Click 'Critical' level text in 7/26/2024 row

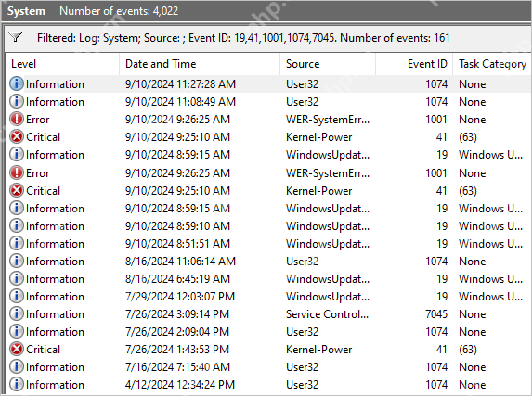[x=43, y=350]
